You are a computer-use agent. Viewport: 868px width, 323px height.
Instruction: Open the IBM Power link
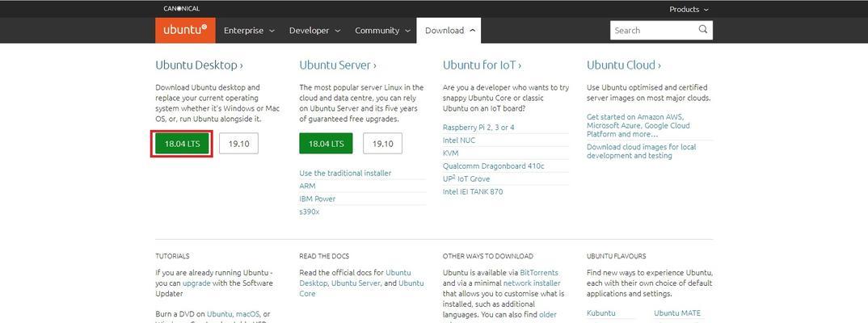[x=317, y=199]
